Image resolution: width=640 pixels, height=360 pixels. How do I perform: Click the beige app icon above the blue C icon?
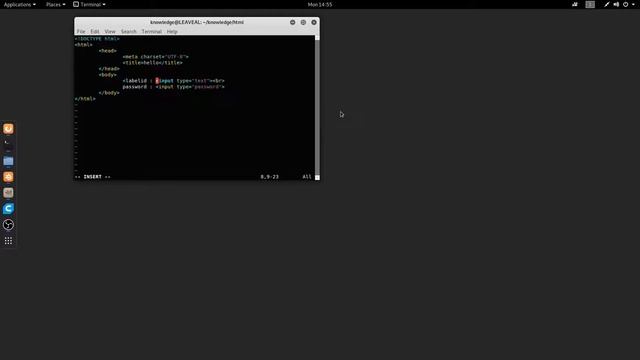8,193
